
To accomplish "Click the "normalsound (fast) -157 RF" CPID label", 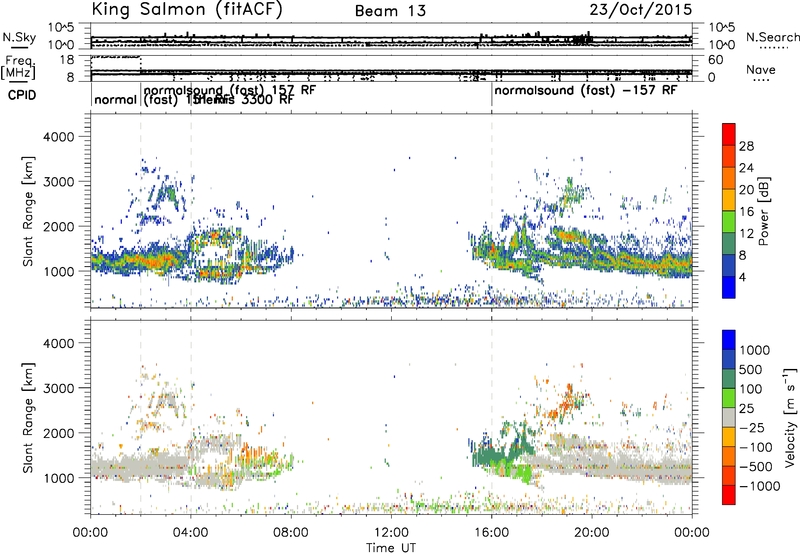I will tap(586, 90).
